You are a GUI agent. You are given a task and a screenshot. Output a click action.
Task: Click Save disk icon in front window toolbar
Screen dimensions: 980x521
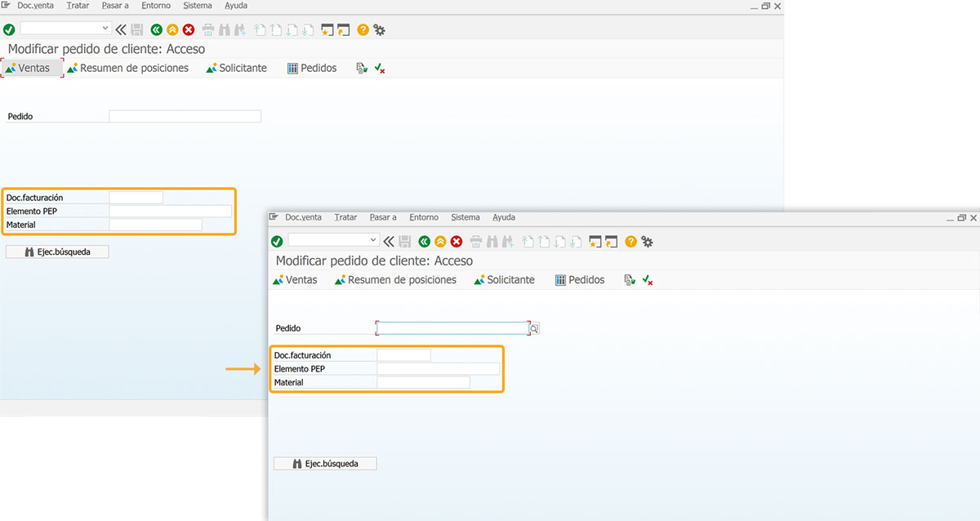pyautogui.click(x=405, y=242)
